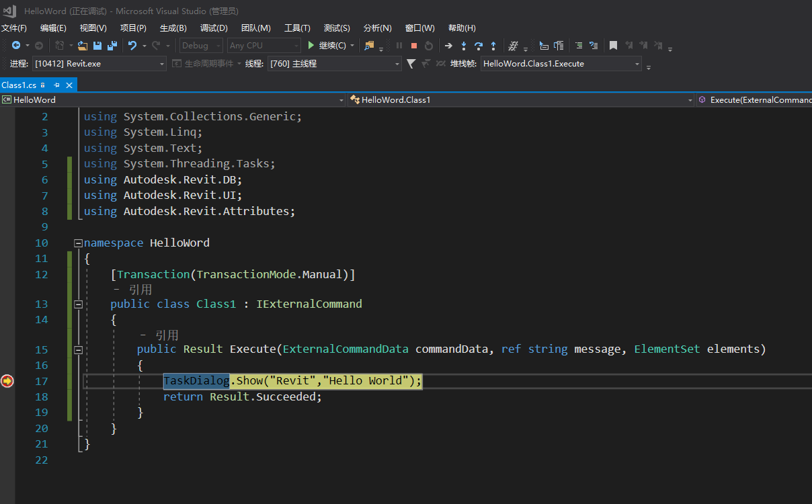This screenshot has height=504, width=812.
Task: Toggle the pin on the Class1.cs tab
Action: [x=57, y=85]
